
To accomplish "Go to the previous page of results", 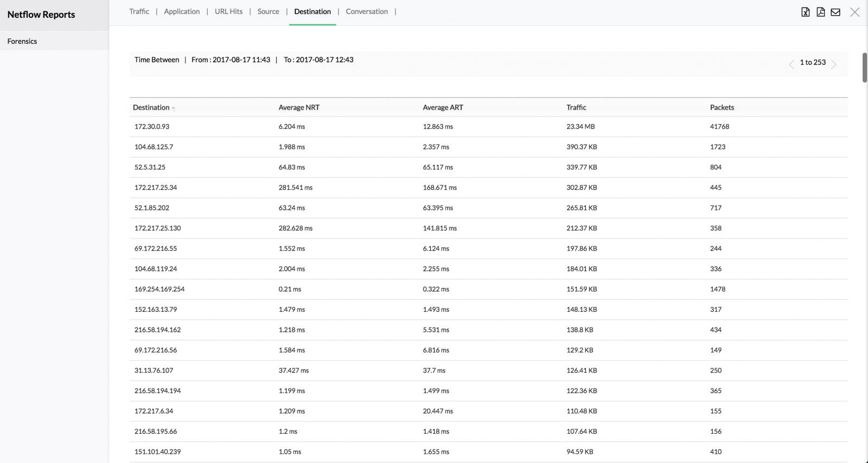I will point(792,64).
